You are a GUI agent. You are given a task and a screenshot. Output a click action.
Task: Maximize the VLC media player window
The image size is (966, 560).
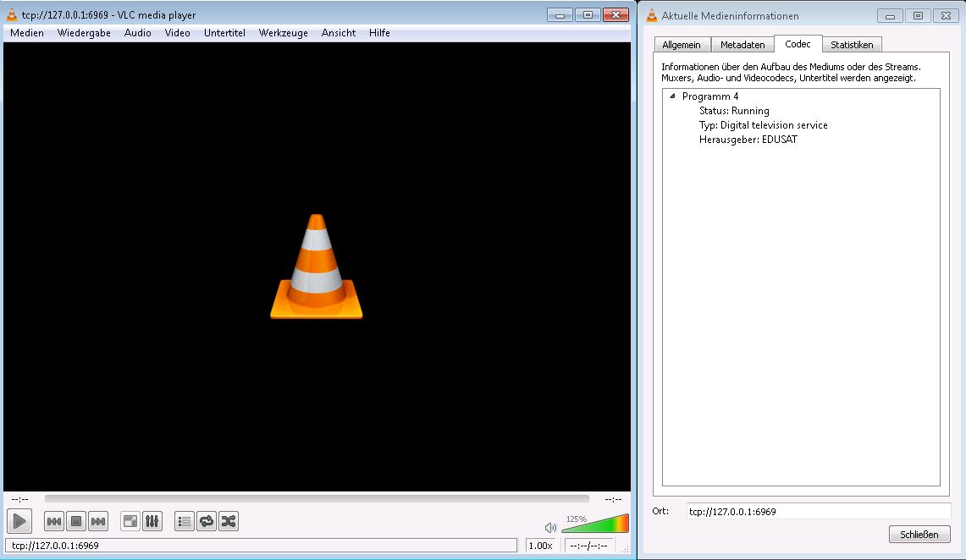coord(588,14)
